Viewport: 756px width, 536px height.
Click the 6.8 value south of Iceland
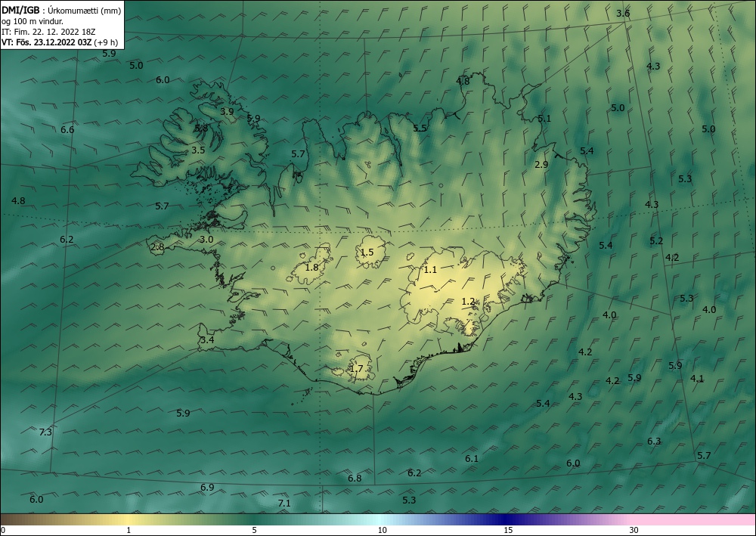pyautogui.click(x=355, y=478)
